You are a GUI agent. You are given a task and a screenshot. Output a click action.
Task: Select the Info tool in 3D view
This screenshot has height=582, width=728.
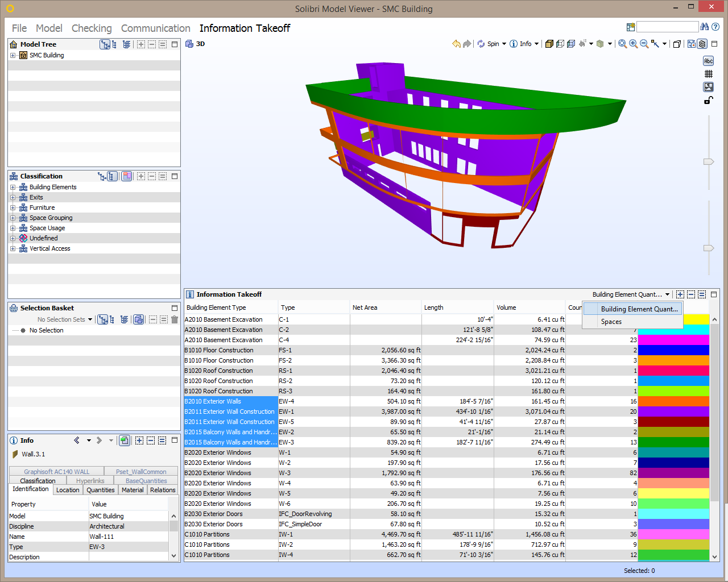[x=523, y=44]
